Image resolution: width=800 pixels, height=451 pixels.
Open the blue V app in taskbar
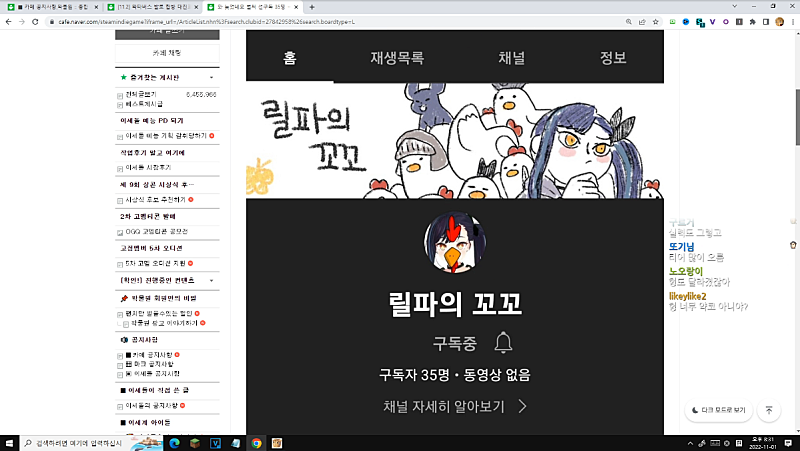click(x=215, y=443)
